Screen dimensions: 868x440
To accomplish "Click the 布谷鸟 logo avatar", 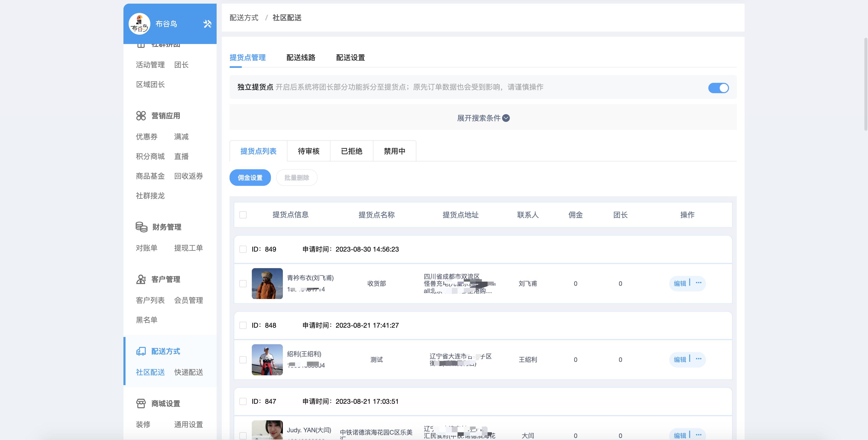I will pos(139,24).
